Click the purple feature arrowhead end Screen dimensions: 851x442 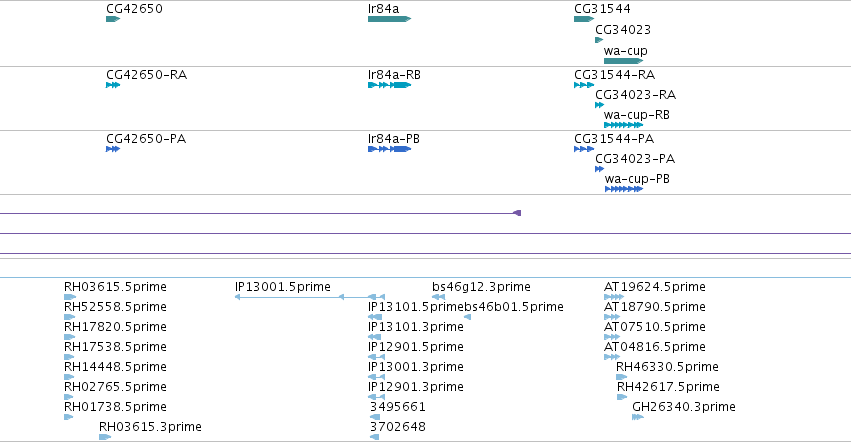tap(517, 213)
